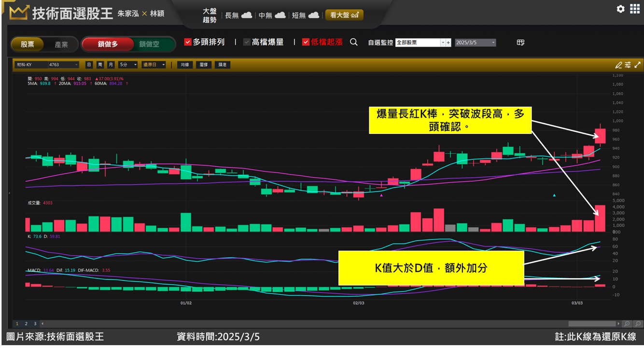This screenshot has width=644, height=348.
Task: Click the DIF-MACD: 3.55 value
Action: (94, 270)
